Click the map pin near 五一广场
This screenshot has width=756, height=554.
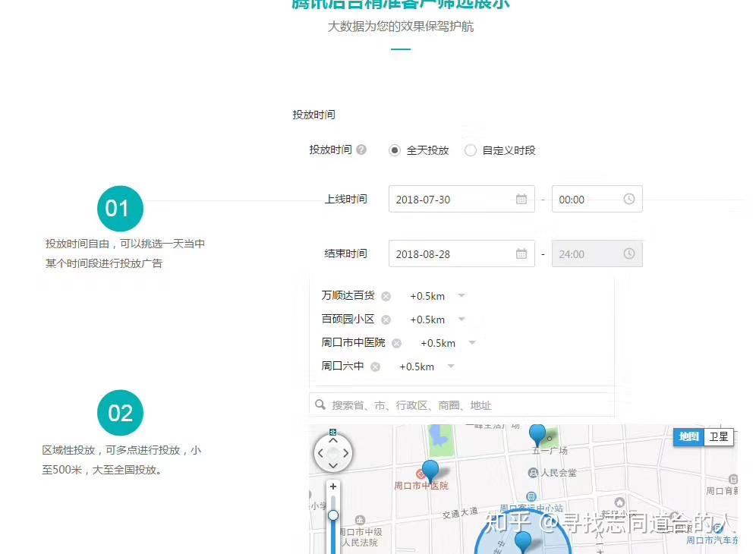coord(537,435)
